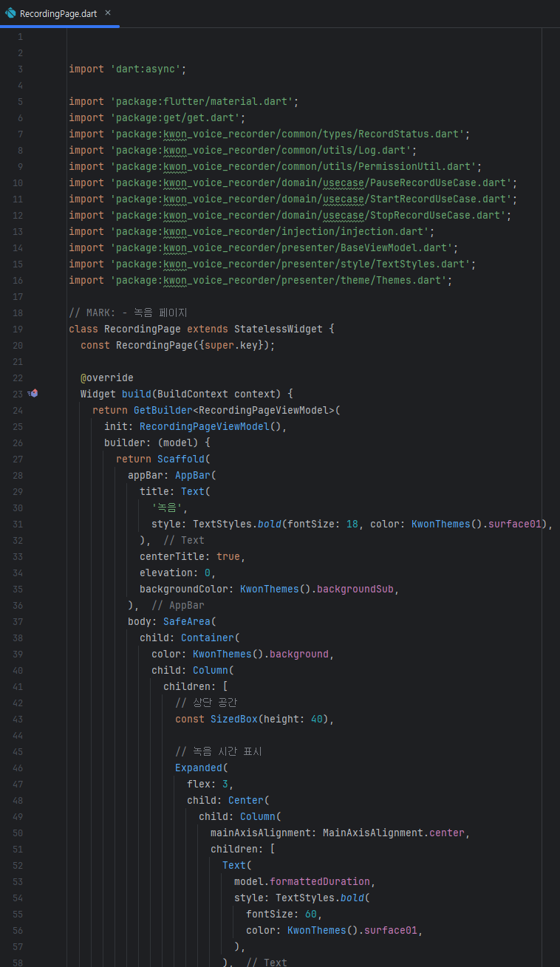
Task: Click line number 17 in the gutter
Action: point(18,296)
